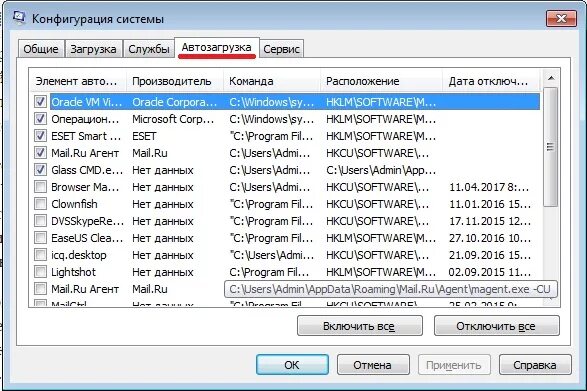
Task: Open the Общие tab
Action: tap(41, 49)
